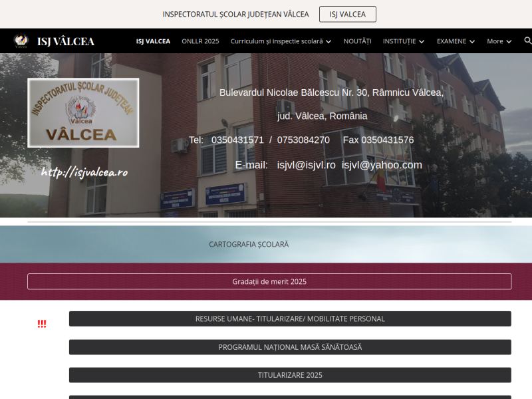This screenshot has height=399, width=532.
Task: Select the NOUTĂȚI menu item
Action: click(x=358, y=41)
